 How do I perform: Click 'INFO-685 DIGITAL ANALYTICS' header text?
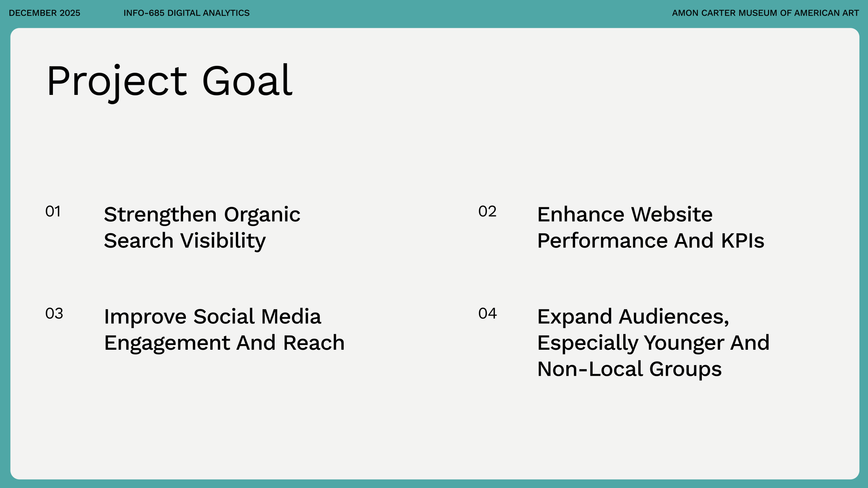(186, 13)
